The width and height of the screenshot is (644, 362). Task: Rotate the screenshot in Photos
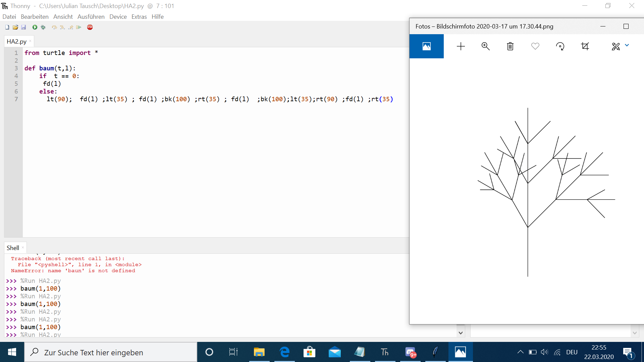pos(560,46)
